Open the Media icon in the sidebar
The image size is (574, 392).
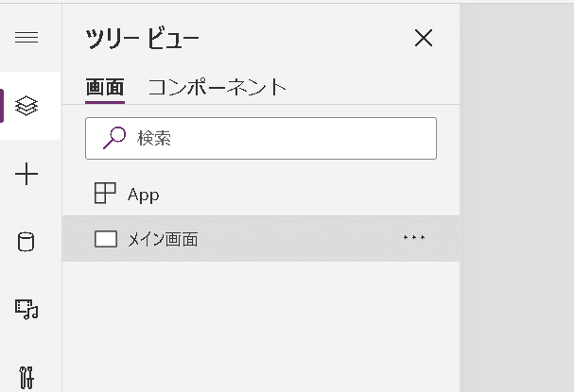click(26, 310)
